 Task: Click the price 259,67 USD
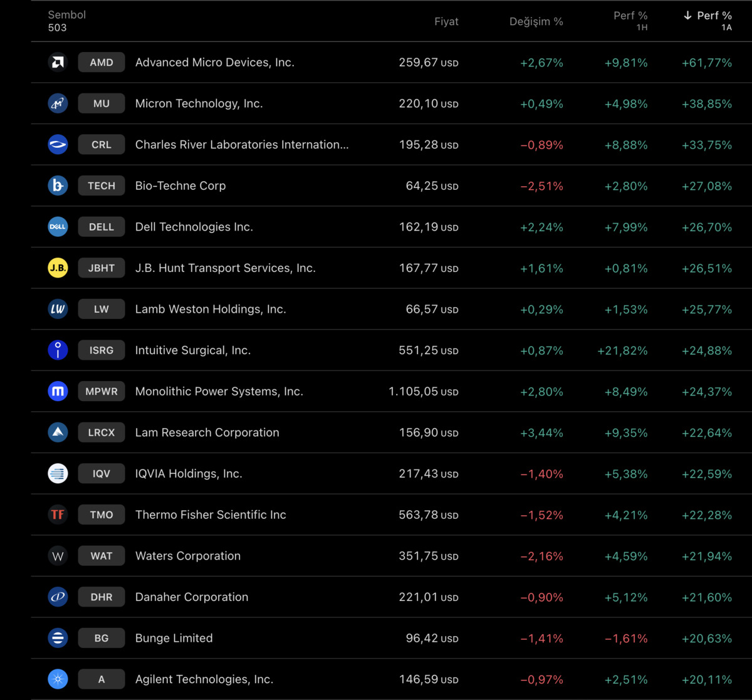(x=429, y=62)
